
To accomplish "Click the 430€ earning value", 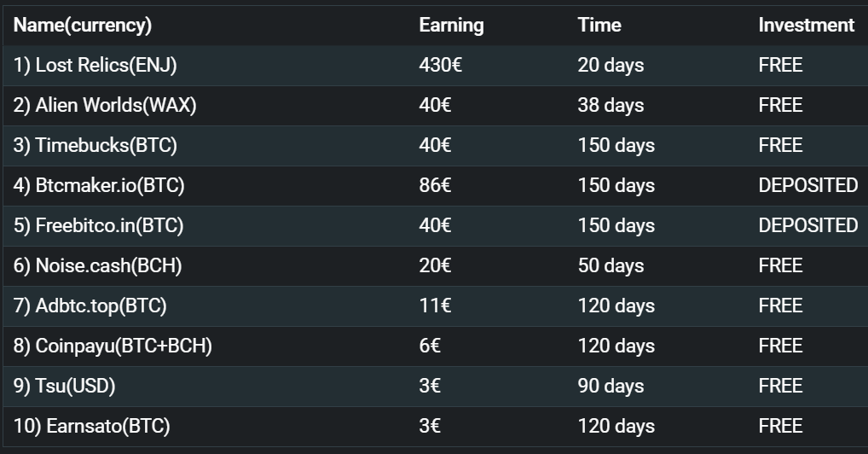I will pyautogui.click(x=440, y=65).
